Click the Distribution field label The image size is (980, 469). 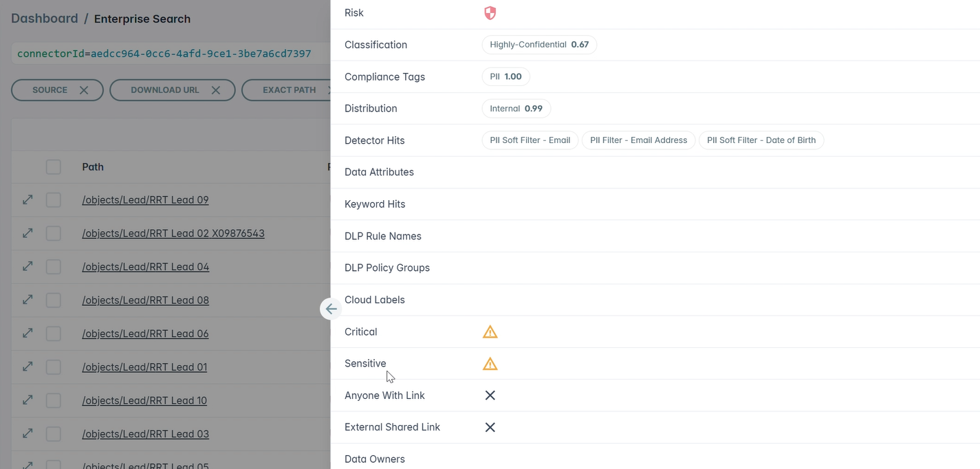pyautogui.click(x=371, y=109)
